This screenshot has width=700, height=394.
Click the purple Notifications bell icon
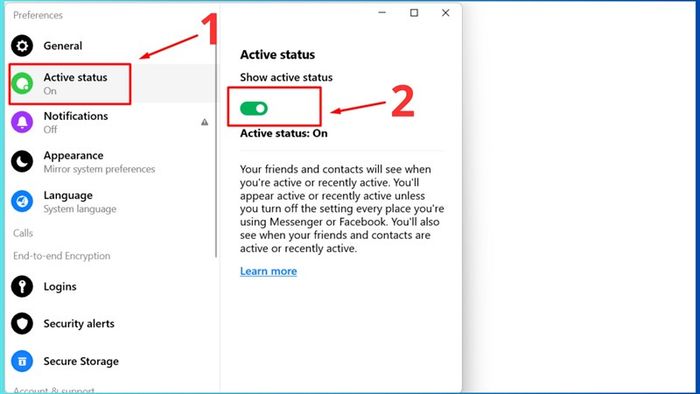[22, 122]
